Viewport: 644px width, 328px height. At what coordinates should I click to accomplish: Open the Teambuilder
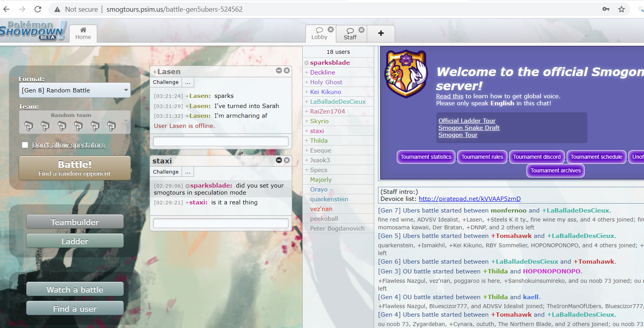point(75,222)
